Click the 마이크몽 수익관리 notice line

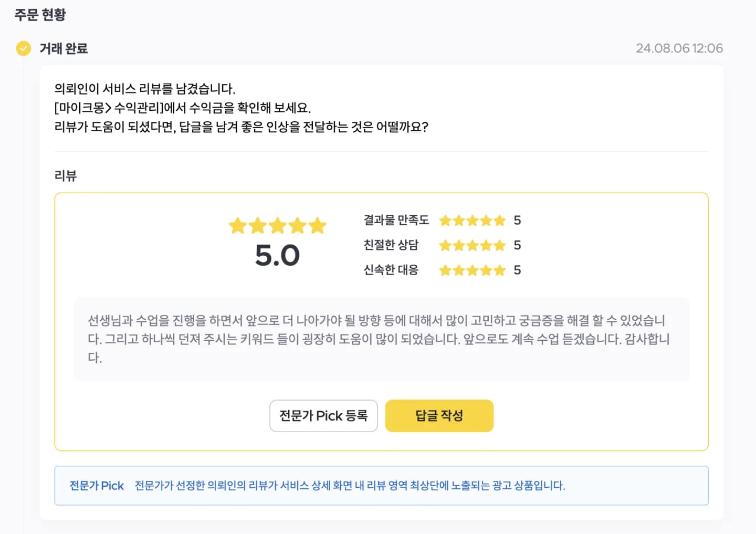click(183, 108)
